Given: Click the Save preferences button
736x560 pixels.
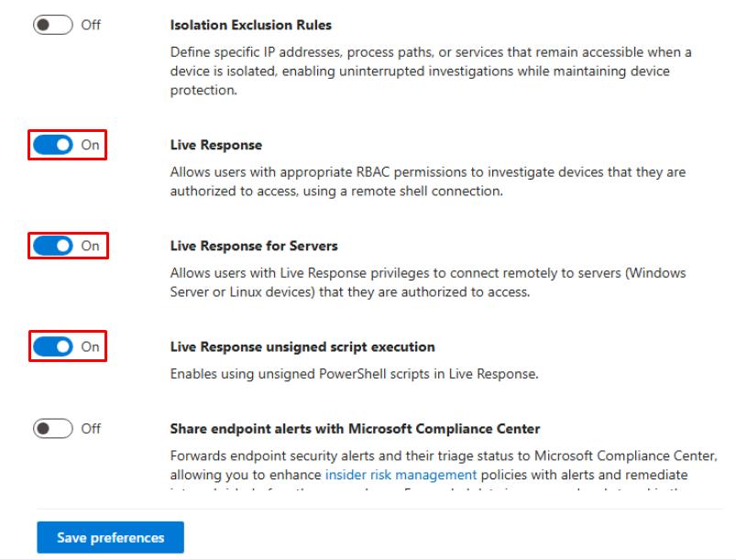Looking at the screenshot, I should [110, 537].
